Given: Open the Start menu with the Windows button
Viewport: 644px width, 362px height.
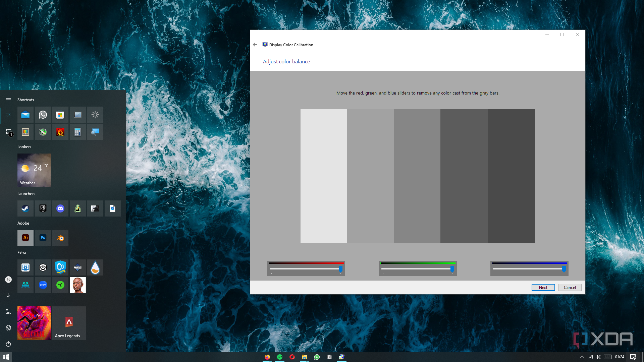Looking at the screenshot, I should pos(6,356).
